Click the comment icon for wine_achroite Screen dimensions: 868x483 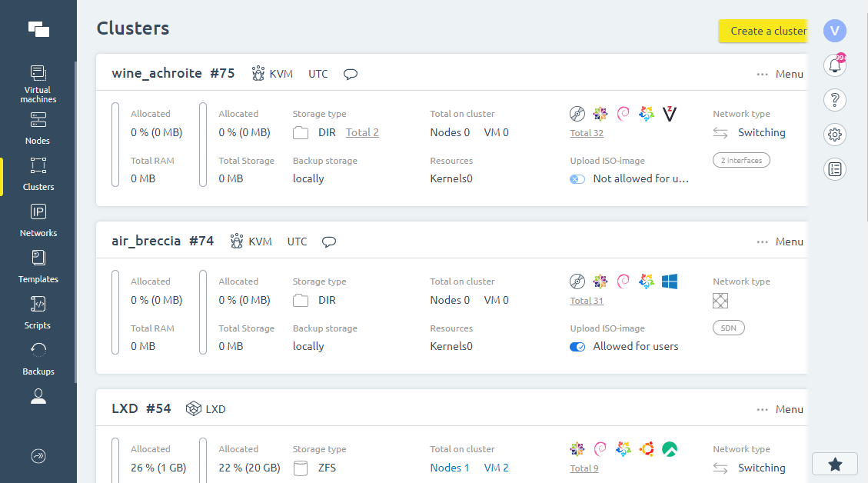[x=351, y=75]
